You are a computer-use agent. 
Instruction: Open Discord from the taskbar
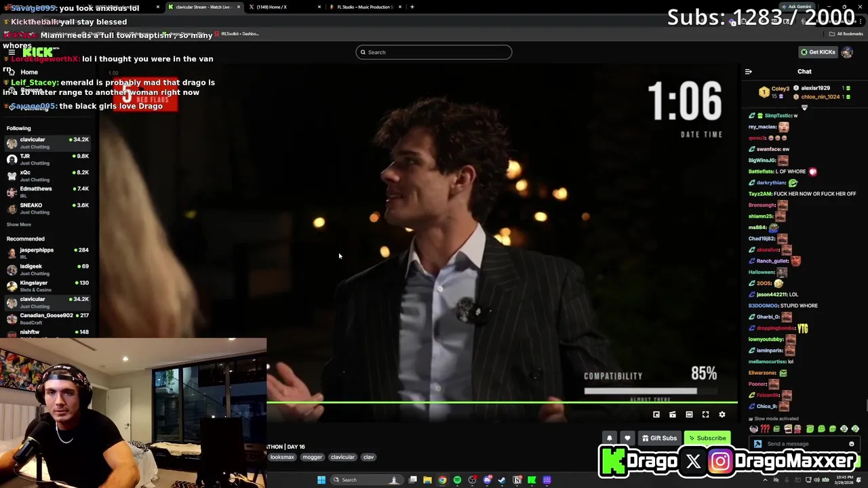coord(487,480)
